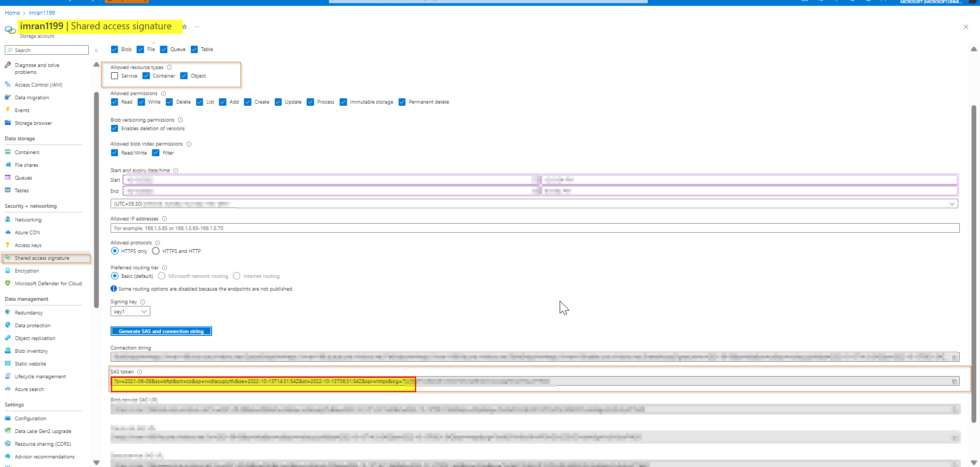The height and width of the screenshot is (467, 980).
Task: Click sidebar scroll-down arrow
Action: 96,463
